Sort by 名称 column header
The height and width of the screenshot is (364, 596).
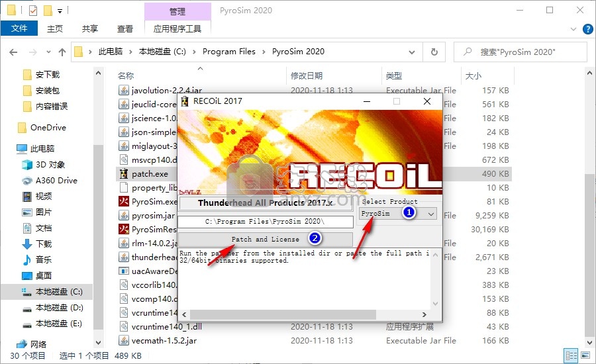126,75
